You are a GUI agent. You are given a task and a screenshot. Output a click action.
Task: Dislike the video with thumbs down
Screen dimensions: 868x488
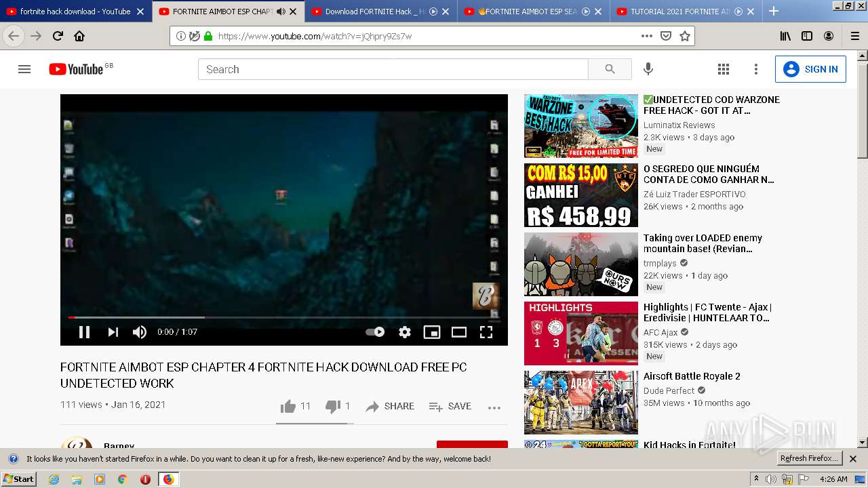(338, 407)
